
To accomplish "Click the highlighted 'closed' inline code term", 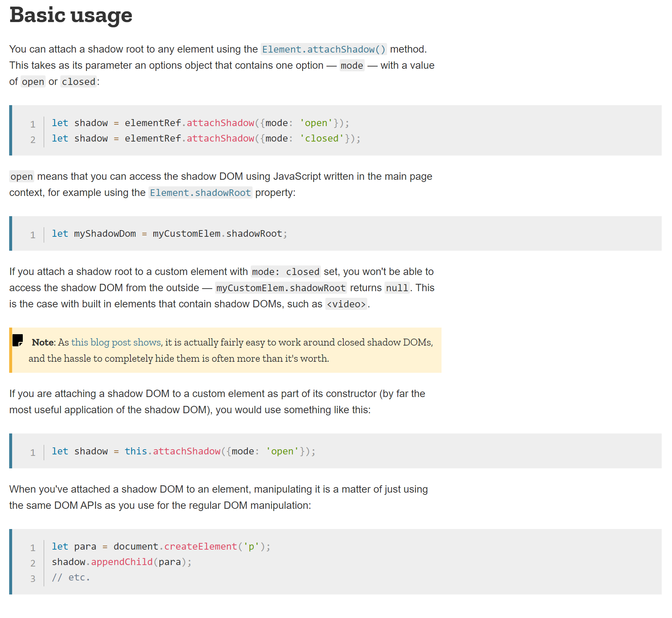I will click(78, 82).
